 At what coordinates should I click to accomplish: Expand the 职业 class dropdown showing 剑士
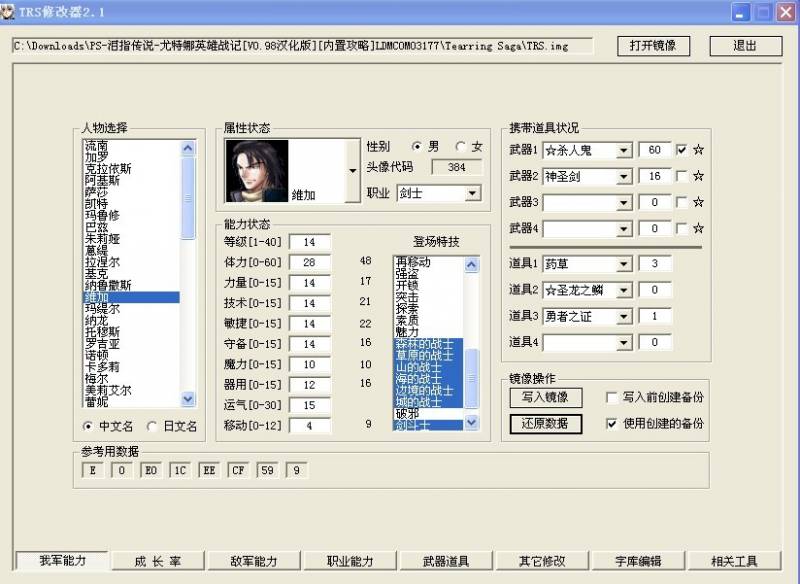(472, 193)
